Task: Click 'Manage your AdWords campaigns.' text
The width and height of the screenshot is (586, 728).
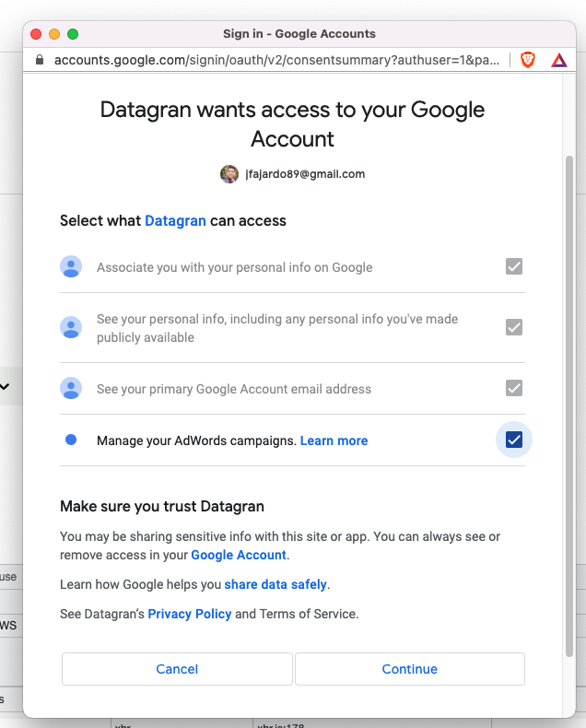Action: pos(196,440)
